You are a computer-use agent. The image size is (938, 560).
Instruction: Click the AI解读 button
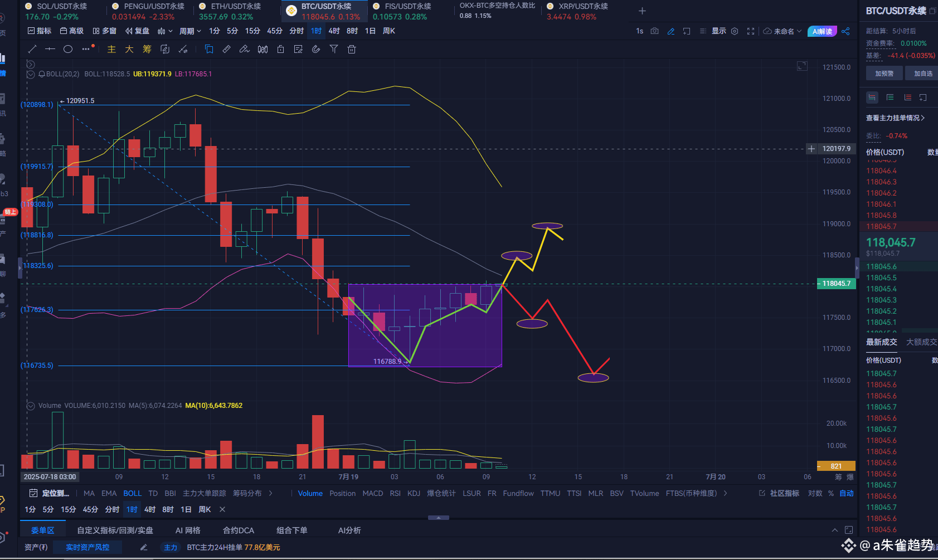point(823,31)
